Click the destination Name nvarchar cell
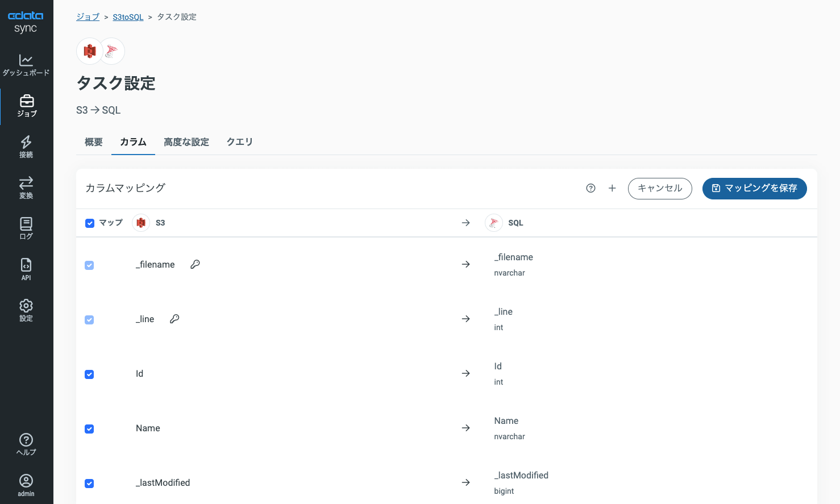840x504 pixels. tap(509, 428)
